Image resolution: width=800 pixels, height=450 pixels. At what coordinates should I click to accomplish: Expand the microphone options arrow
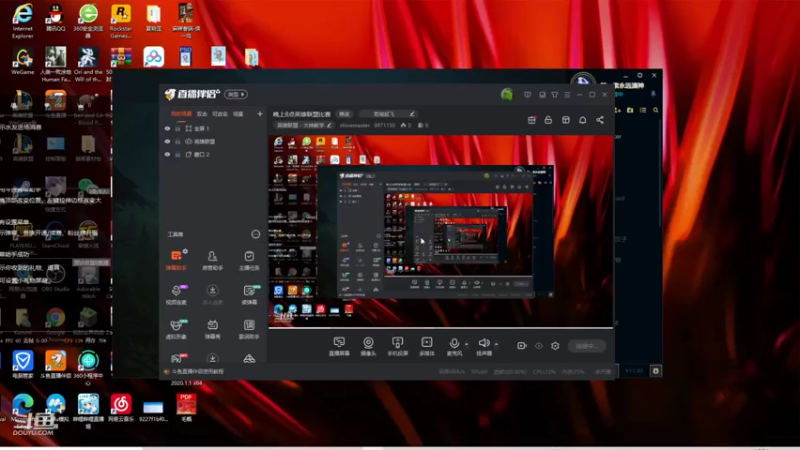click(466, 344)
